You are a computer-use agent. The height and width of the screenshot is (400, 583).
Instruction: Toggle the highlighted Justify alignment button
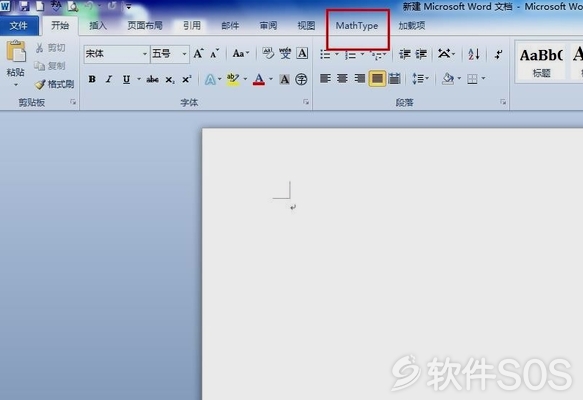click(x=377, y=78)
